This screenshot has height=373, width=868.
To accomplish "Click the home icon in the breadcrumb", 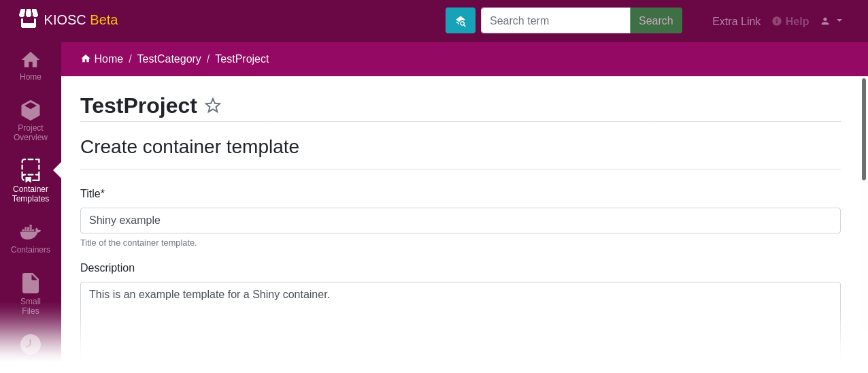I will pos(86,59).
